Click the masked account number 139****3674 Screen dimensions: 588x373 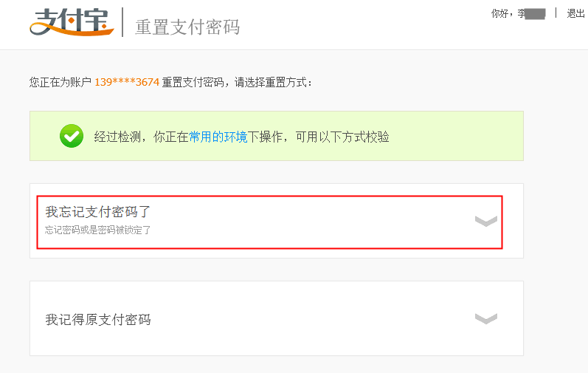pyautogui.click(x=127, y=82)
